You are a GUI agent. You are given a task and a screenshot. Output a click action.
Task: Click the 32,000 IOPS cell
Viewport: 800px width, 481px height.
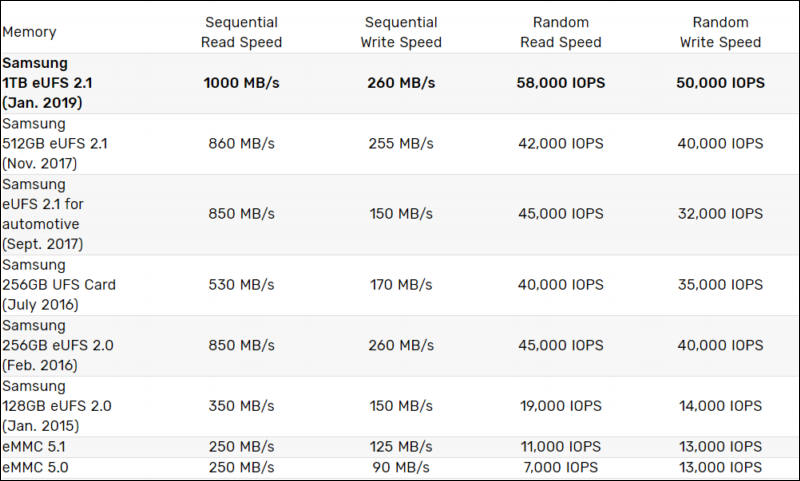click(x=720, y=214)
